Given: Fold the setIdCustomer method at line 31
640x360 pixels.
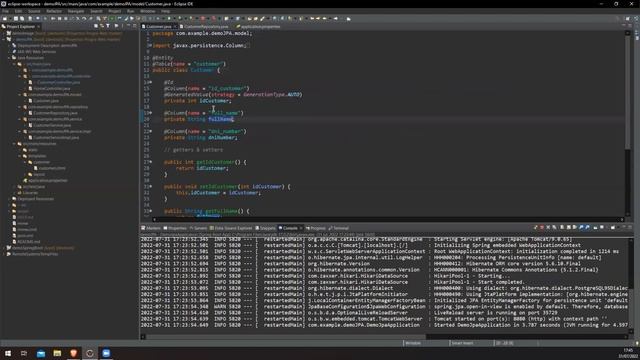Looking at the screenshot, I should pyautogui.click(x=151, y=187).
